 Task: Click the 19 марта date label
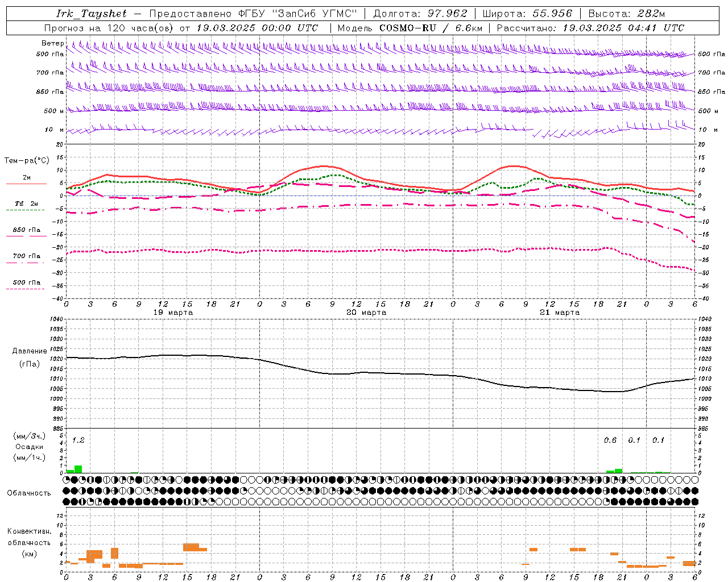coord(173,313)
